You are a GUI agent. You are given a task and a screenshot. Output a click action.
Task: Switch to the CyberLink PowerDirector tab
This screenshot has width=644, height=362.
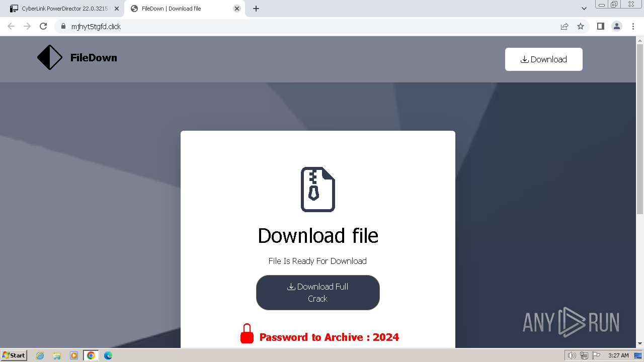click(62, 9)
